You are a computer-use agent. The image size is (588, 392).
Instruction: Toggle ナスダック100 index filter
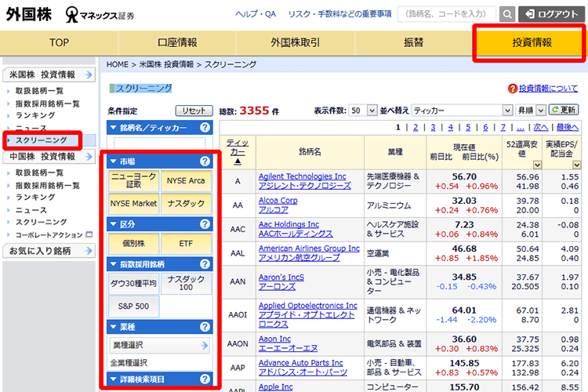point(186,284)
